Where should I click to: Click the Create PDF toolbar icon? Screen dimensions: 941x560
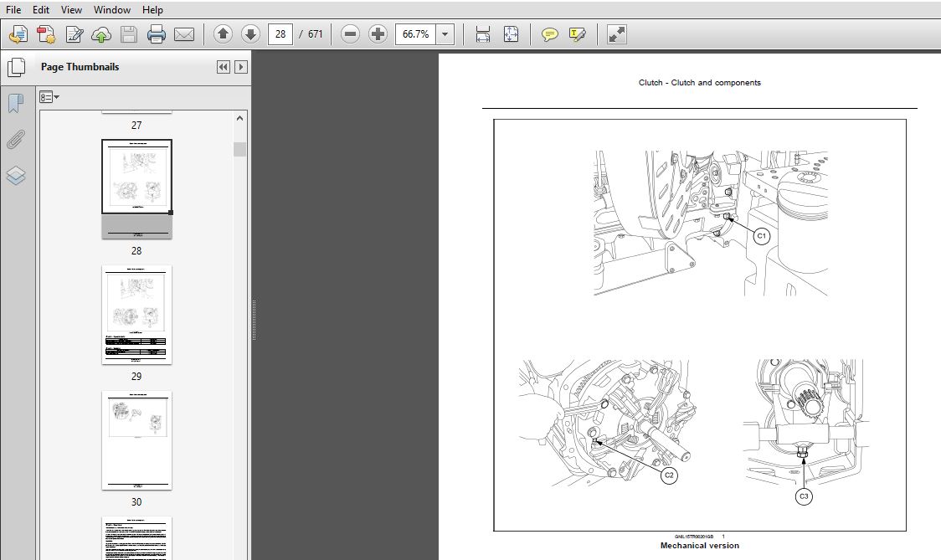click(x=18, y=34)
